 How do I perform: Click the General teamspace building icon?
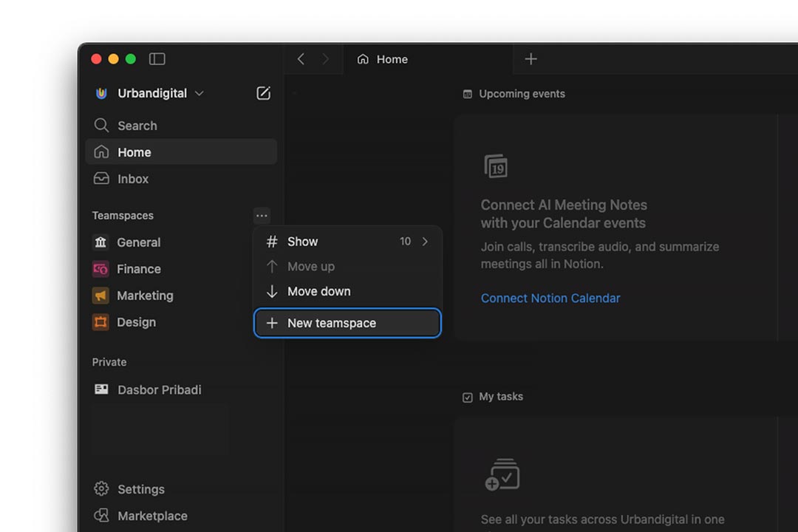click(100, 242)
